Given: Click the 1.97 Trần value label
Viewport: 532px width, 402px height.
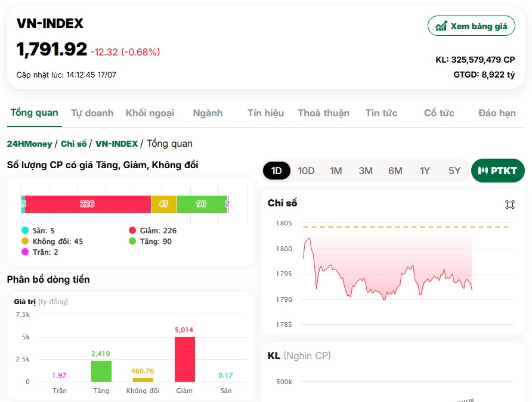Looking at the screenshot, I should pos(59,375).
